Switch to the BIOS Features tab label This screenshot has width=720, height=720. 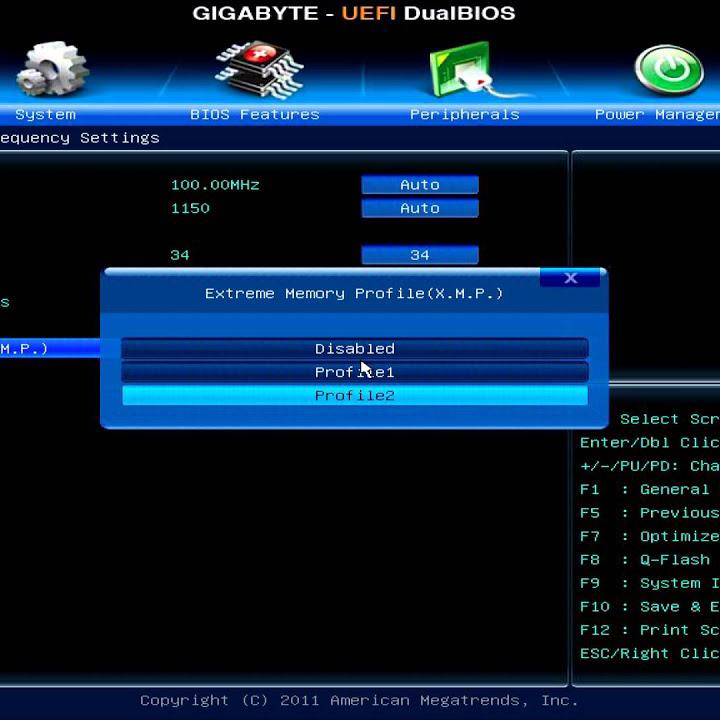tap(255, 114)
